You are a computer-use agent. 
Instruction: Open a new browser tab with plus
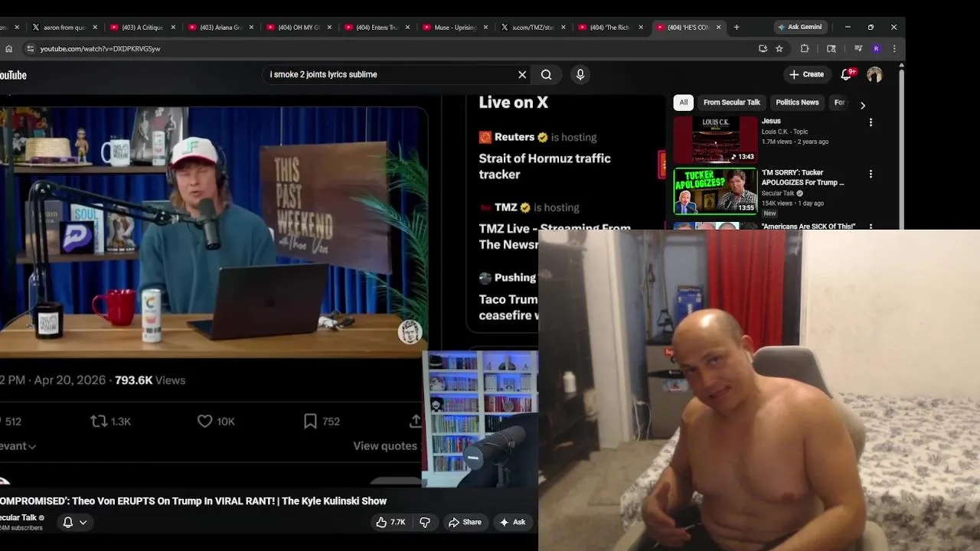737,27
